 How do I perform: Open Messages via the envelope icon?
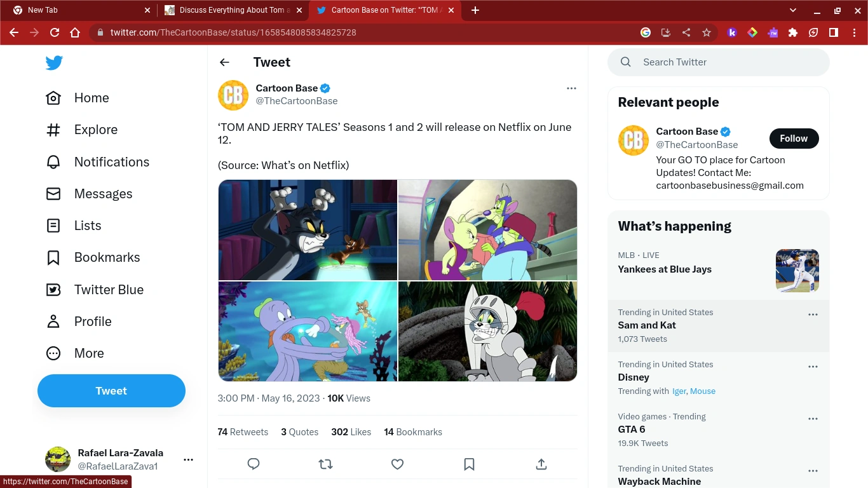point(53,193)
